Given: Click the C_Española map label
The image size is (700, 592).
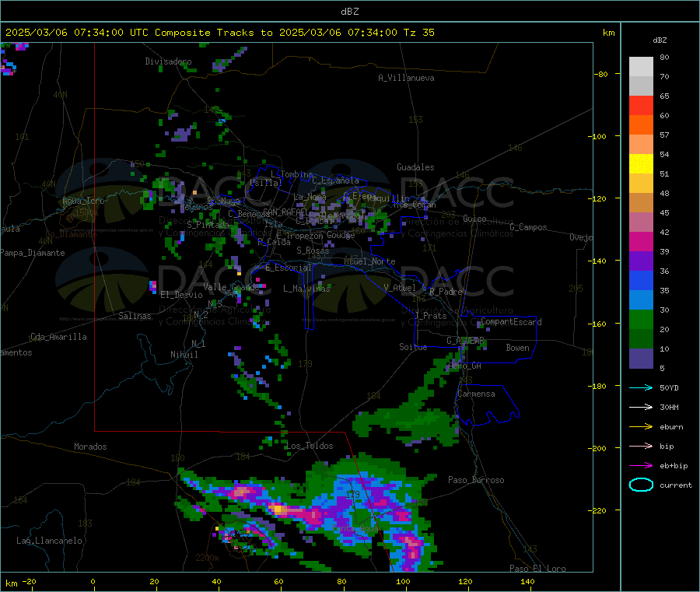Looking at the screenshot, I should (336, 180).
